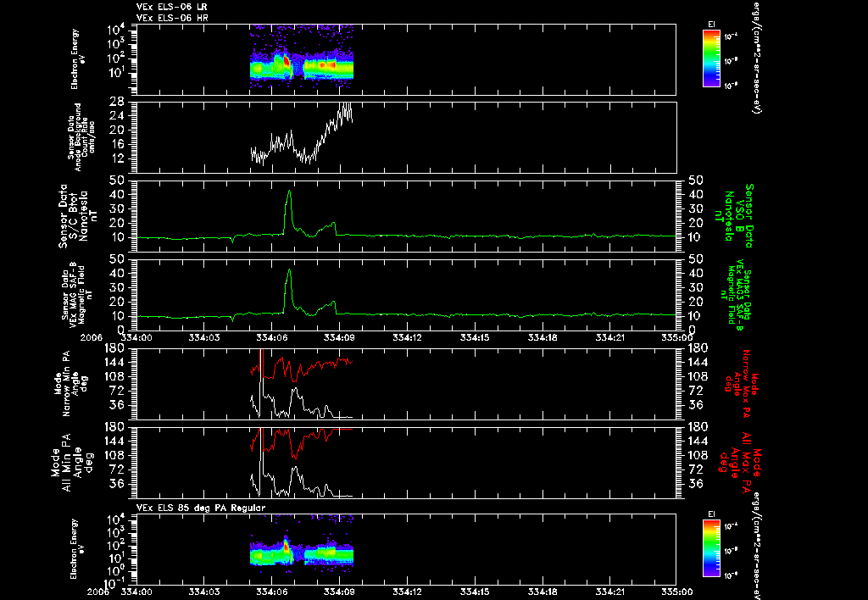
Task: Click the 'Mode All Min PA Angle' axis label
Action: point(72,463)
